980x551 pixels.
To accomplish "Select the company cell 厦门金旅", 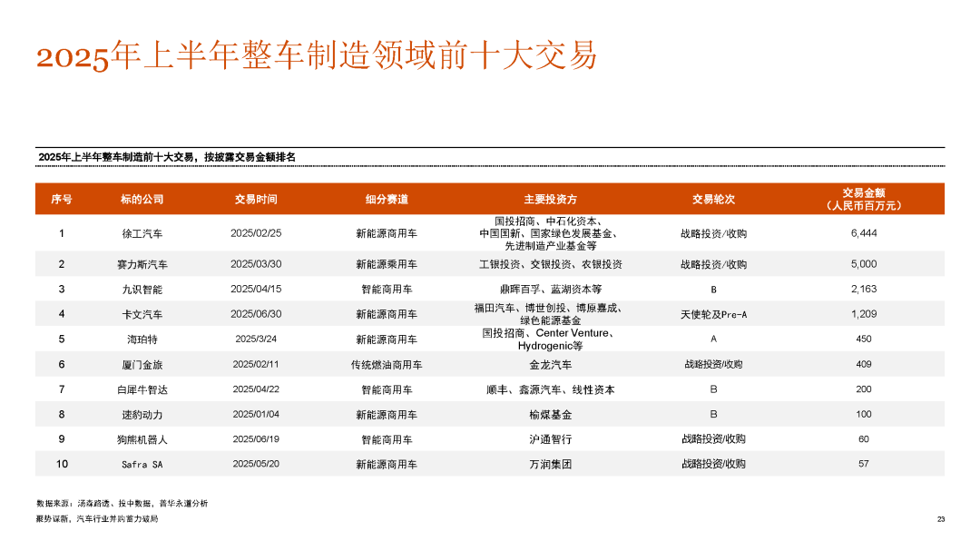I will pyautogui.click(x=142, y=365).
